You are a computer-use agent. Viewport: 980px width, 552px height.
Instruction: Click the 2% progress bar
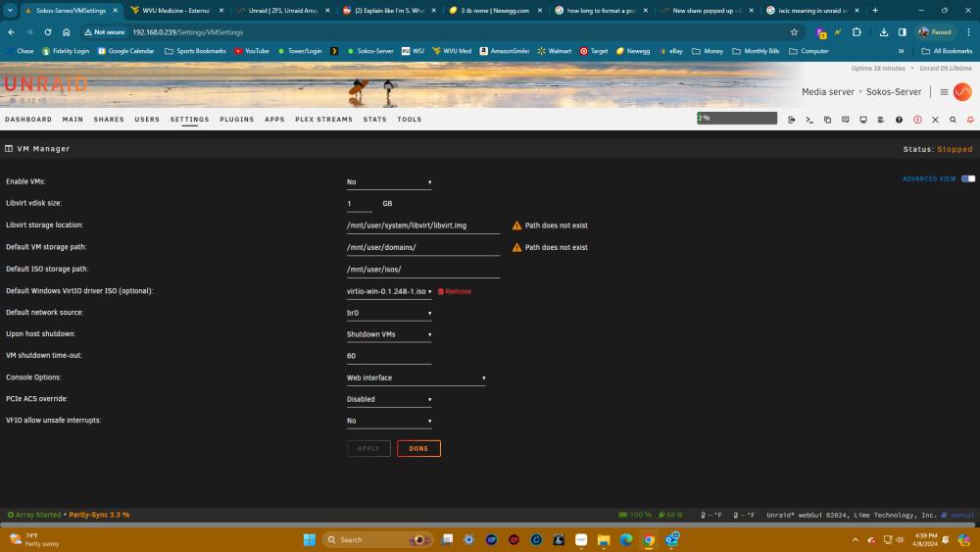coord(737,119)
